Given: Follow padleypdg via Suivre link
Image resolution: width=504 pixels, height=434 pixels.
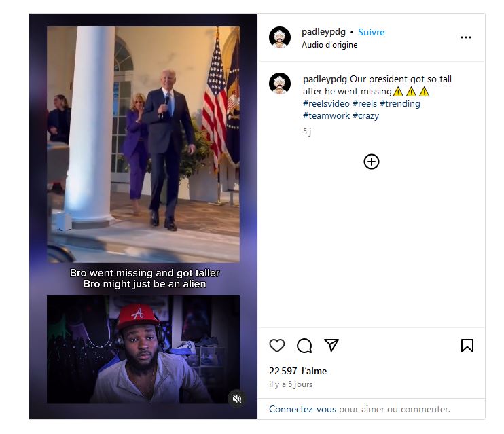Looking at the screenshot, I should [x=371, y=32].
